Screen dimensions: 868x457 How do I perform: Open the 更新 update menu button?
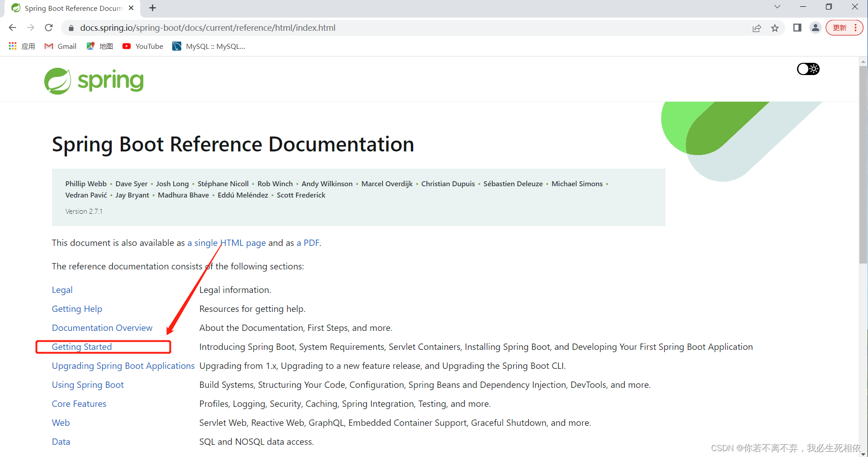[840, 27]
